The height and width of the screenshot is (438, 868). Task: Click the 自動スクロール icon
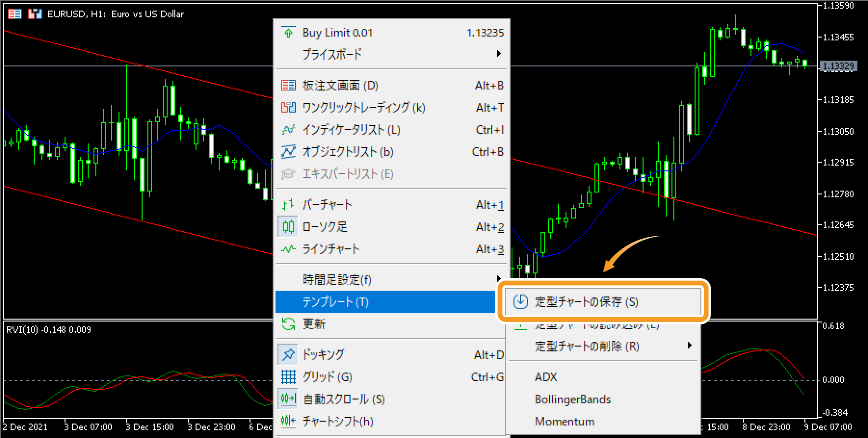point(289,399)
